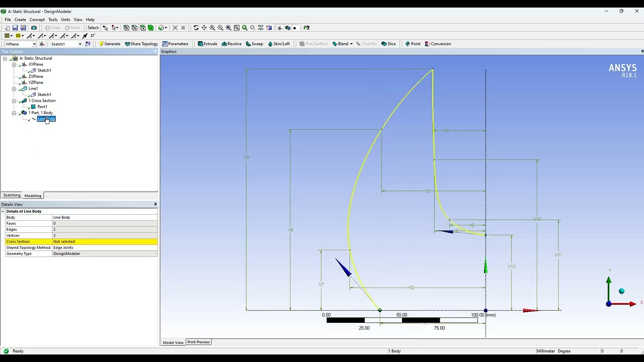Click the Zoom to Fit icon
644x362 pixels.
(228, 28)
